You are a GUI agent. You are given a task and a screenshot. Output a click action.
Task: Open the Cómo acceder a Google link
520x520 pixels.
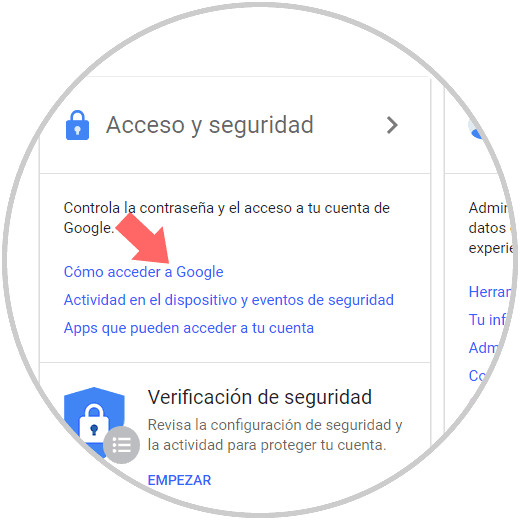click(x=143, y=272)
